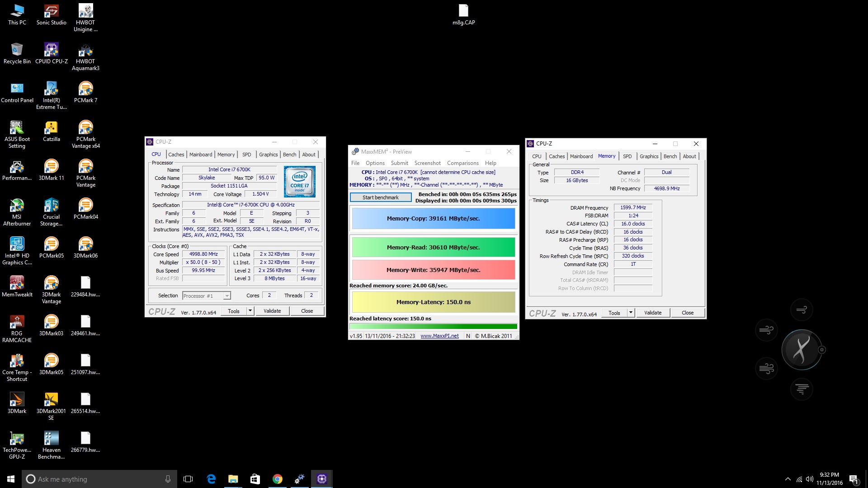868x488 pixels.
Task: Select the top fan speed mode icon
Action: pos(802,310)
